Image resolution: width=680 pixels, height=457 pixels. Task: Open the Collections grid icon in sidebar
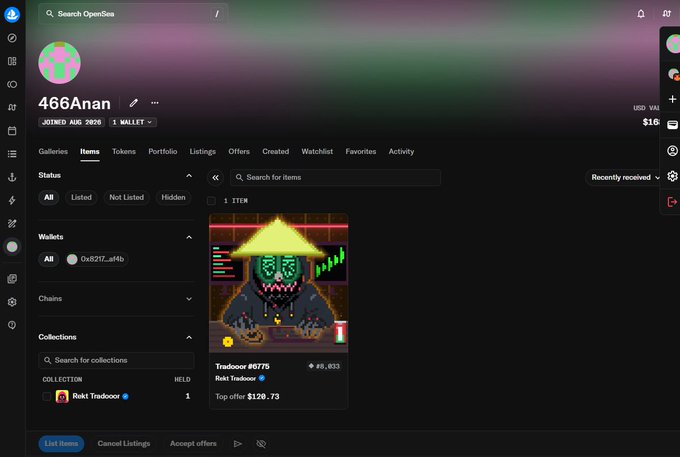12,61
